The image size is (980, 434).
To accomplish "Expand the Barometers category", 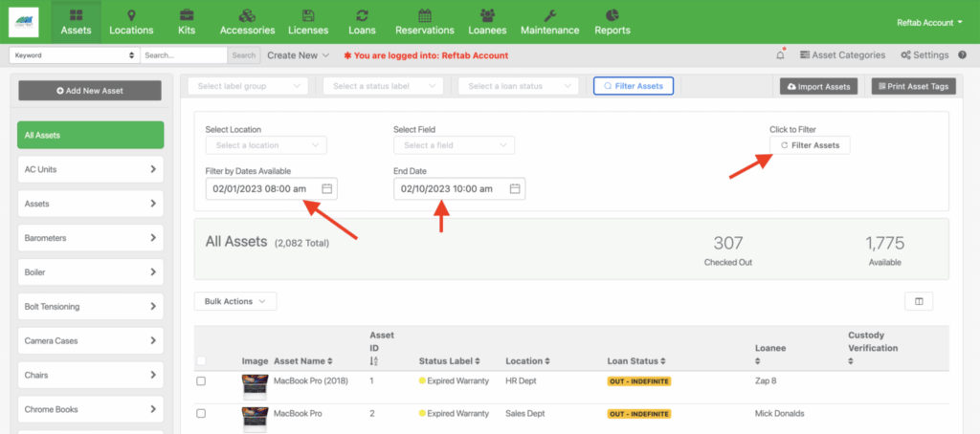I will pos(91,238).
